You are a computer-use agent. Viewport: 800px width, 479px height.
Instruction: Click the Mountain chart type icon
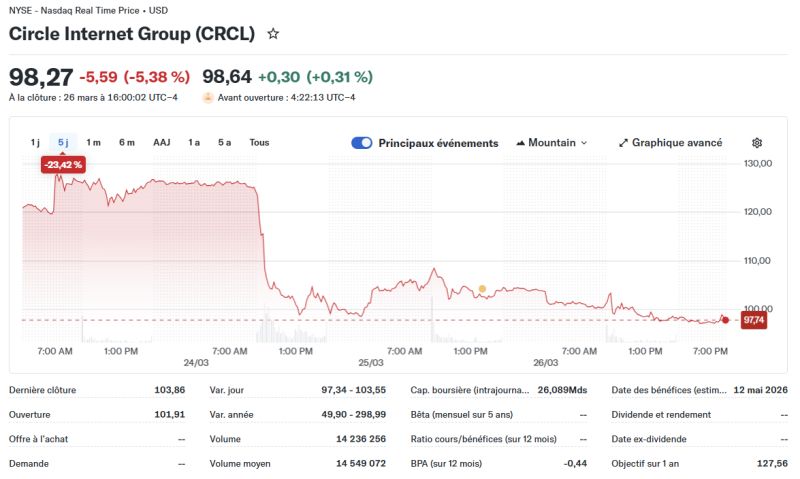point(520,143)
